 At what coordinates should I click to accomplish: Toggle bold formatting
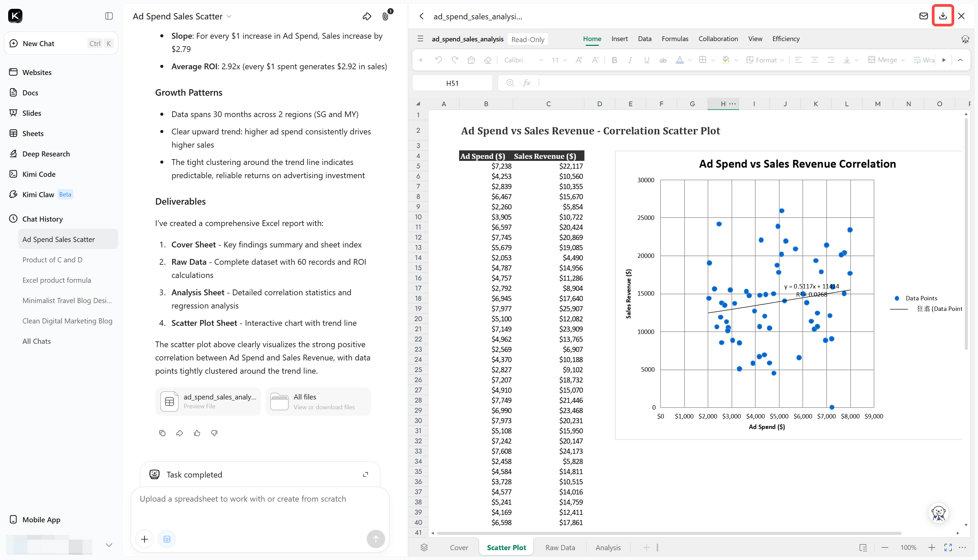pyautogui.click(x=614, y=60)
